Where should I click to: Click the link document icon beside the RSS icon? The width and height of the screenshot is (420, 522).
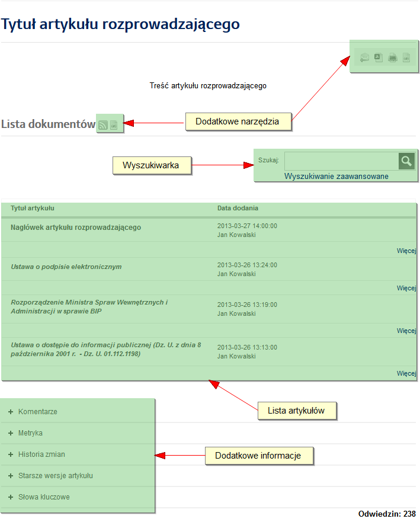(x=114, y=125)
